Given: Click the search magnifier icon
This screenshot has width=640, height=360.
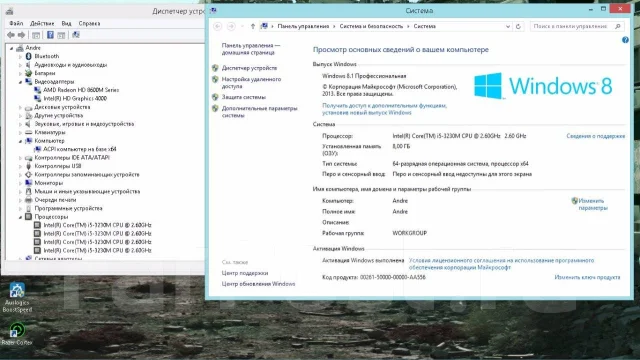Looking at the screenshot, I should 618,26.
